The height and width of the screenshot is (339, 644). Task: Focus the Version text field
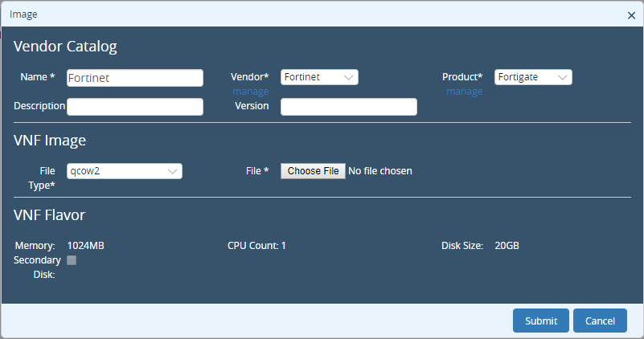(x=349, y=107)
